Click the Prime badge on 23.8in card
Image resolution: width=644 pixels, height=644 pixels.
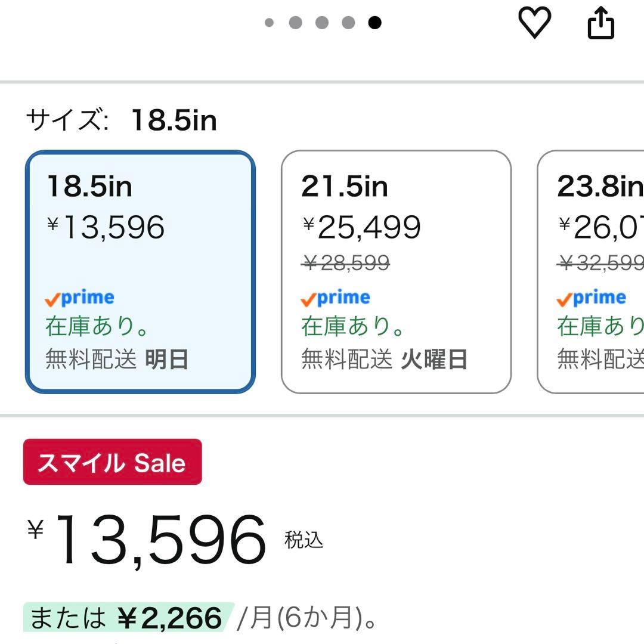click(x=591, y=297)
